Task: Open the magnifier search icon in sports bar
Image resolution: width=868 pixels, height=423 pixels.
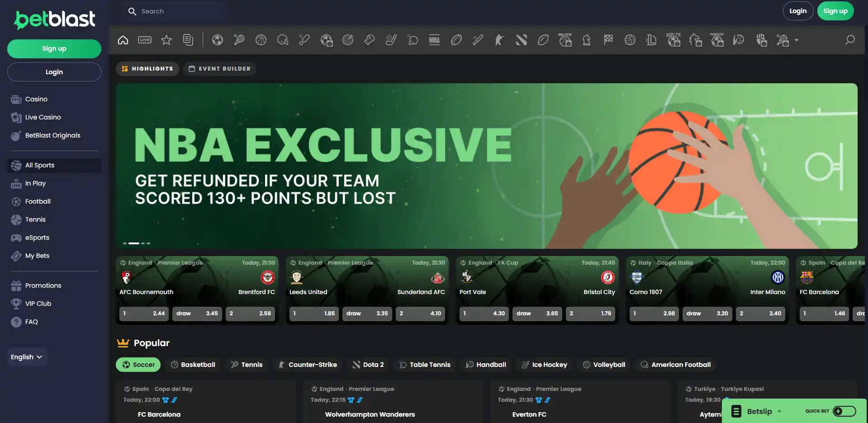Action: click(850, 40)
